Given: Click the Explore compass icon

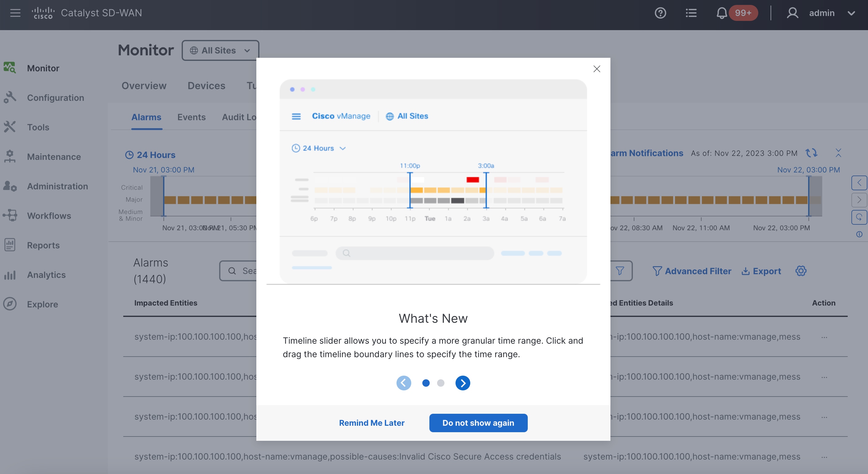Looking at the screenshot, I should coord(10,304).
